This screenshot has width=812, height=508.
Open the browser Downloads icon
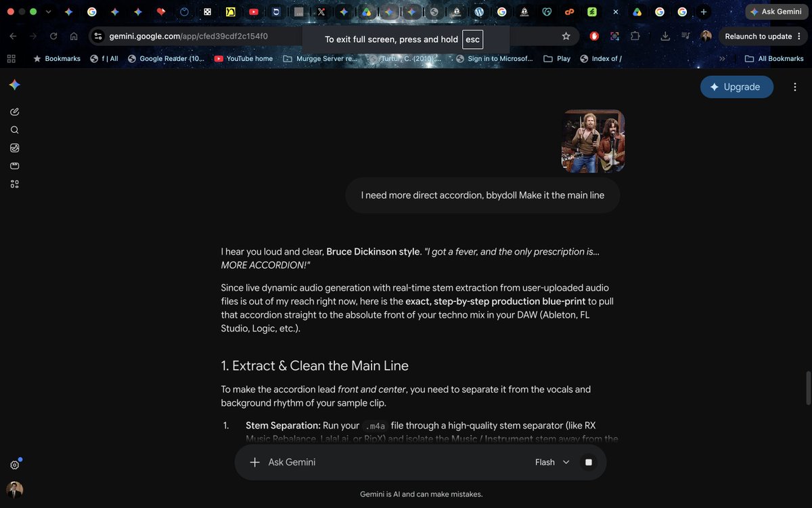[665, 37]
